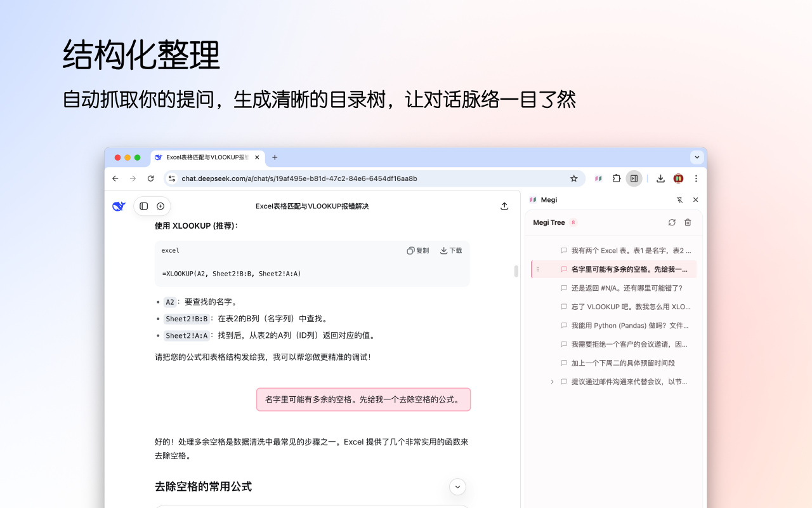Share the conversation using the export icon
Screen dimensions: 812x508
click(x=504, y=206)
